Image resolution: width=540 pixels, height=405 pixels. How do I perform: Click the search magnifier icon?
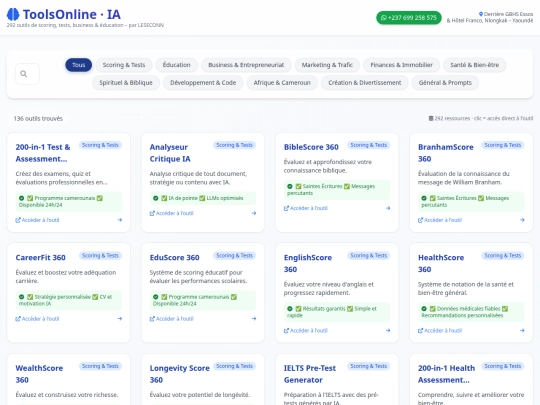pyautogui.click(x=23, y=74)
